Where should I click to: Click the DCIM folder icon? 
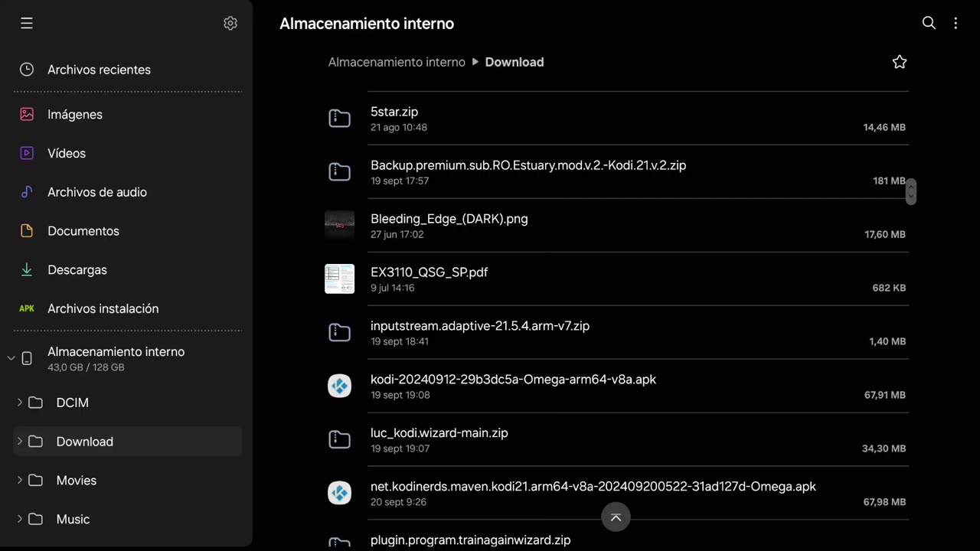pyautogui.click(x=36, y=403)
